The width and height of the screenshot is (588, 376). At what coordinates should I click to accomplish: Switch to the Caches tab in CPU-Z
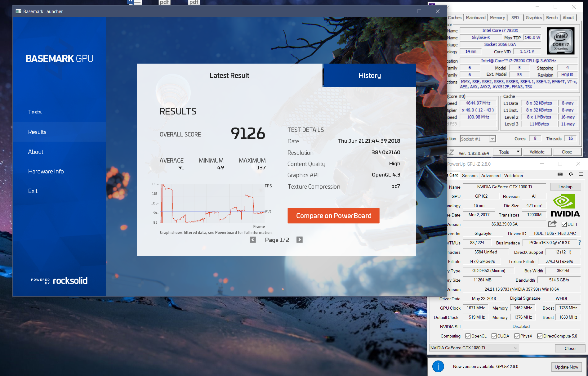tap(454, 18)
